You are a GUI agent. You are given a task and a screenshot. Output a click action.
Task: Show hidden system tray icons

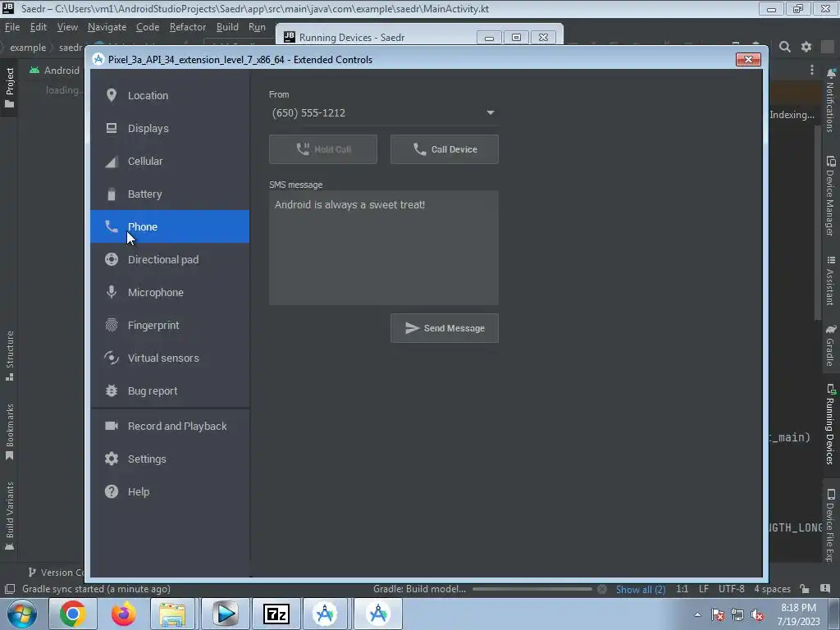(x=697, y=614)
